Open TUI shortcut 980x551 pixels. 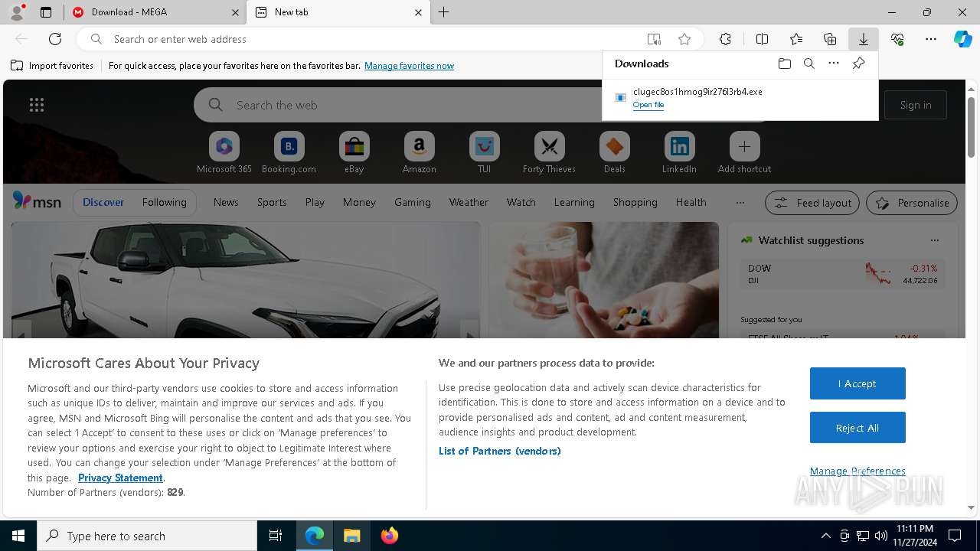point(484,153)
